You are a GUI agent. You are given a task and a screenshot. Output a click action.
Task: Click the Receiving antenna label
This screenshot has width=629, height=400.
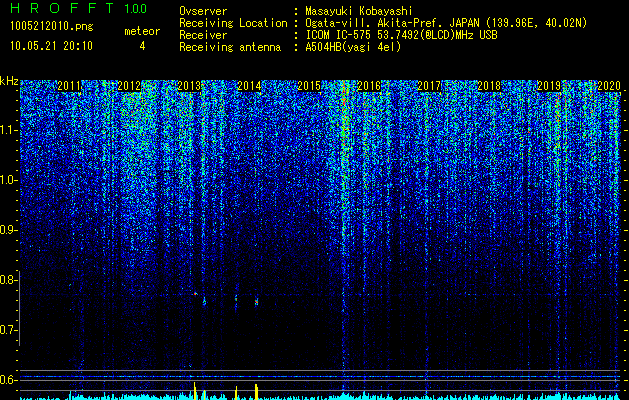[230, 47]
